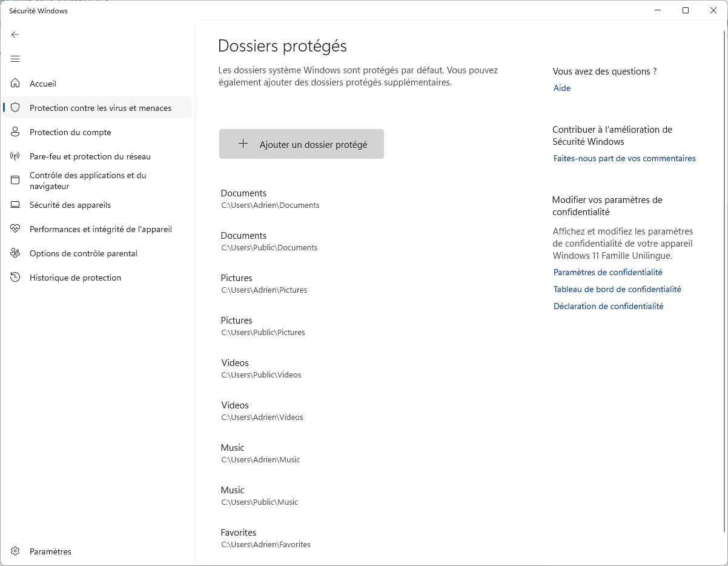The width and height of the screenshot is (728, 566).
Task: Click Ajouter un dossier protégé button
Action: click(x=302, y=144)
